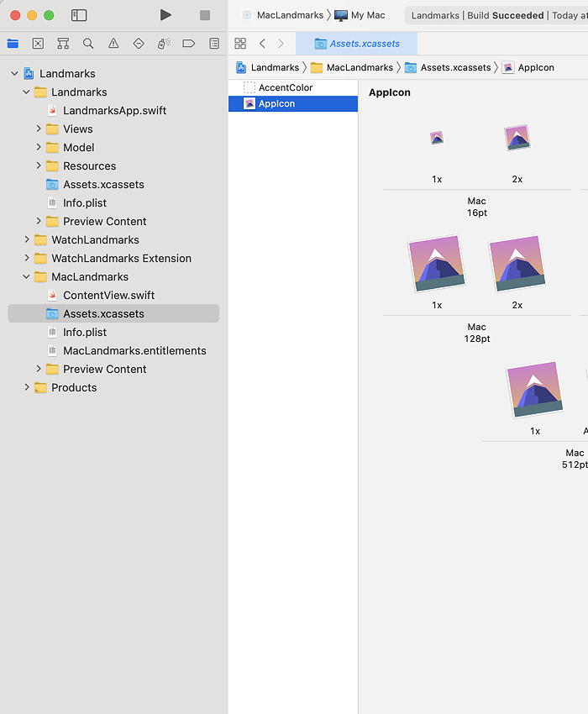Choose the My Mac run destination
This screenshot has width=588, height=714.
360,15
